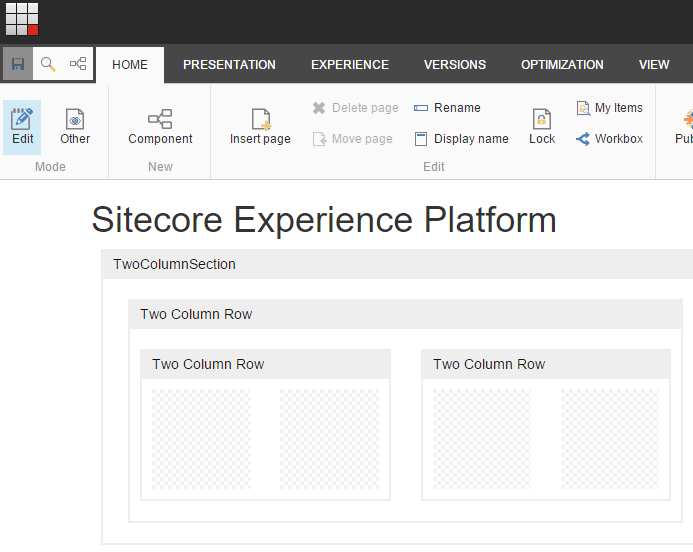Add a new Component

pos(160,127)
